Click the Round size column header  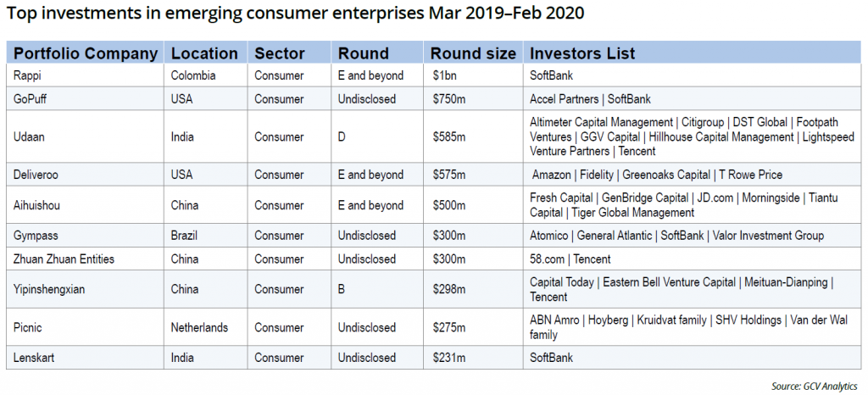(x=473, y=53)
